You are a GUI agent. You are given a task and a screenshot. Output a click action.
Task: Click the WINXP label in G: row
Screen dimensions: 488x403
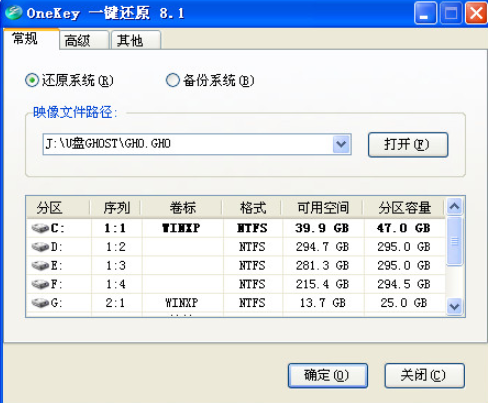tap(182, 303)
